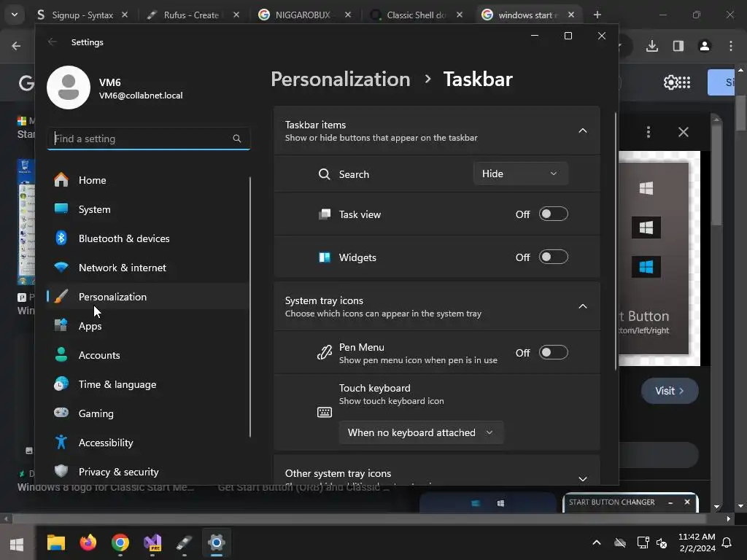The image size is (747, 560).
Task: Toggle Task view switch
Action: (x=553, y=214)
